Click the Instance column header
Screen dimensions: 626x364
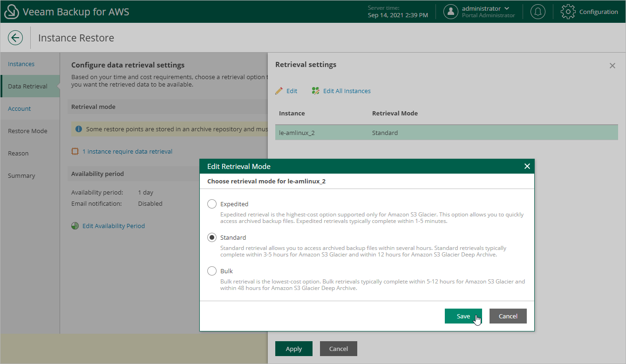click(292, 113)
